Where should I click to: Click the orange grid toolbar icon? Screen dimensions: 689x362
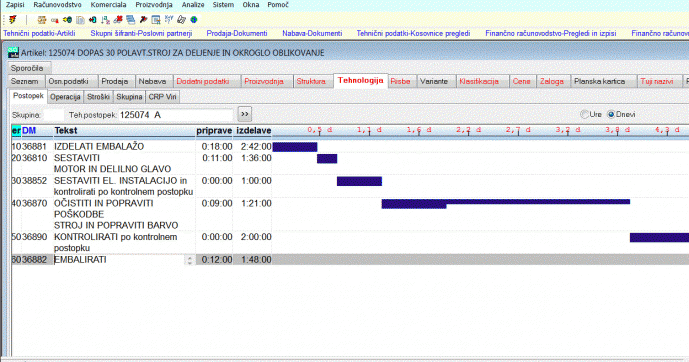(42, 20)
